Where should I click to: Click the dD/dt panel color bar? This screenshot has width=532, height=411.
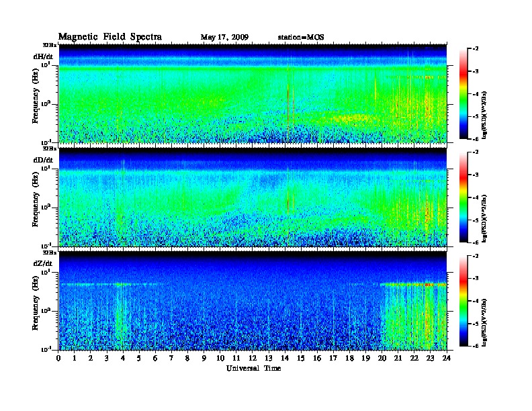(463, 197)
